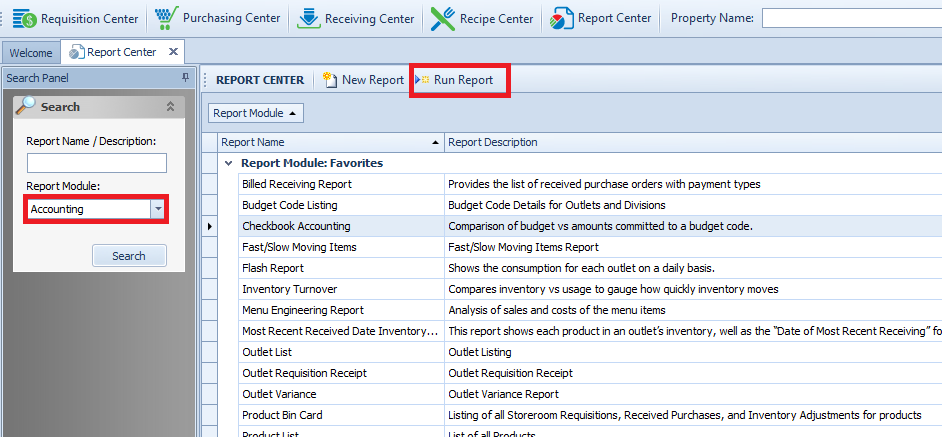Close the Report Center tab

point(173,52)
